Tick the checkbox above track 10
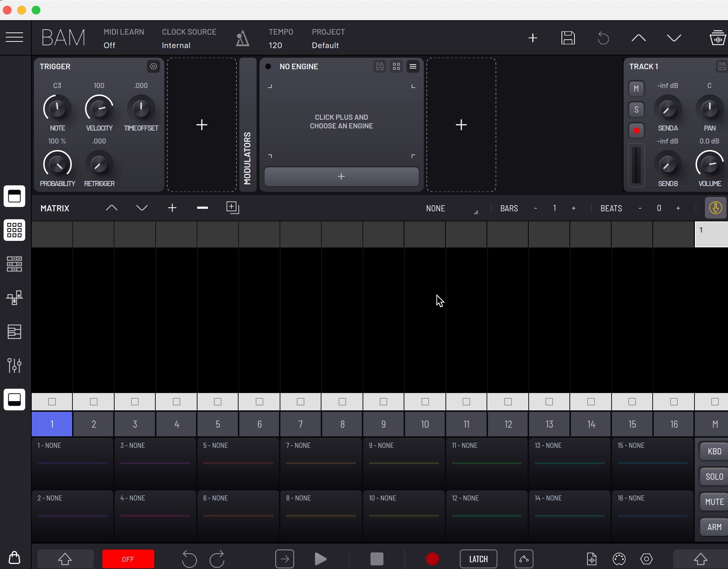728x569 pixels. [x=425, y=401]
